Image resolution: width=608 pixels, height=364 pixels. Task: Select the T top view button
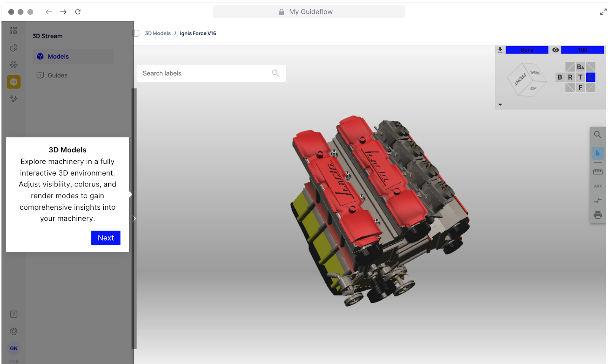click(580, 78)
